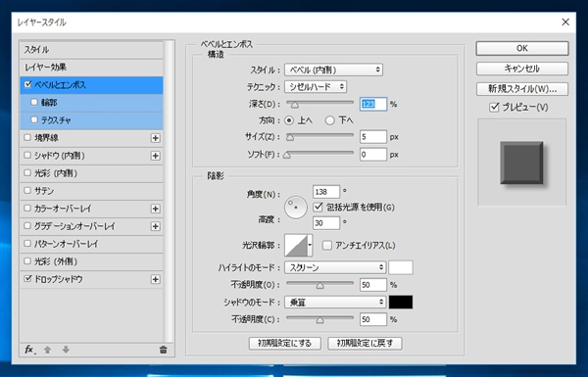The image size is (588, 377).
Task: Select 光彩 (外側) effect row
Action: click(91, 261)
